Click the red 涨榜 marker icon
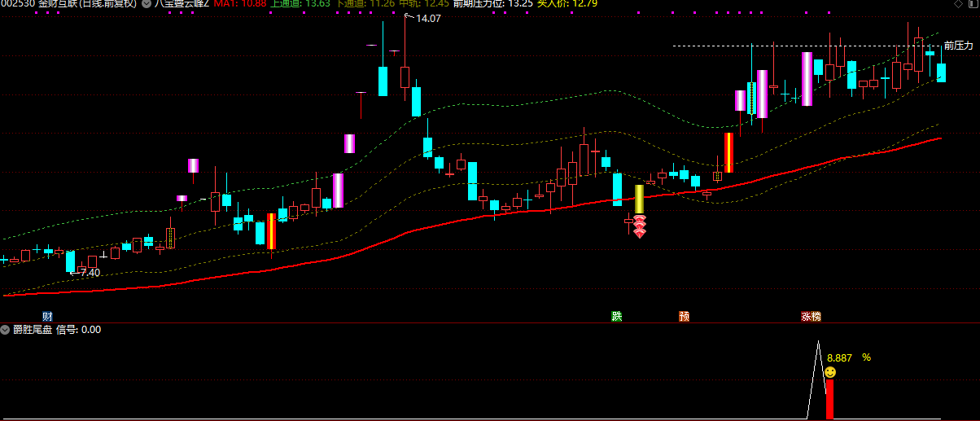 pyautogui.click(x=811, y=316)
